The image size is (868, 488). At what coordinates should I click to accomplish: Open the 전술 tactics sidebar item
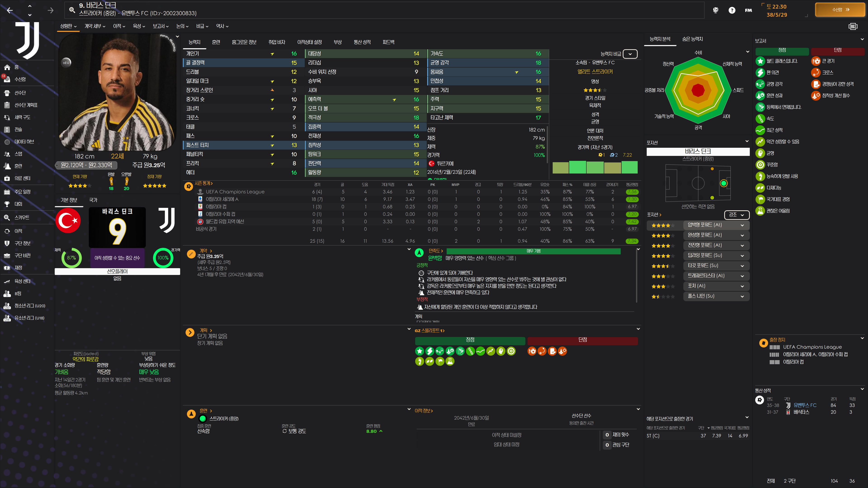(x=18, y=129)
